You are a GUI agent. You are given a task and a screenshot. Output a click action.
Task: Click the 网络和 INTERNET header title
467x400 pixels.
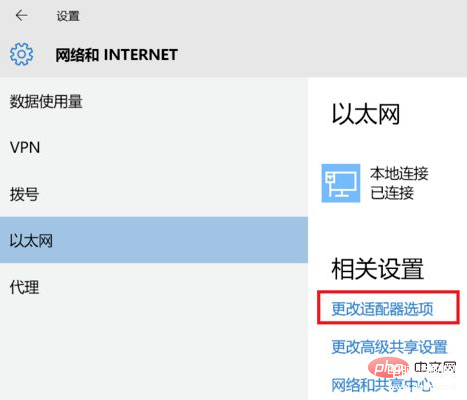click(116, 55)
